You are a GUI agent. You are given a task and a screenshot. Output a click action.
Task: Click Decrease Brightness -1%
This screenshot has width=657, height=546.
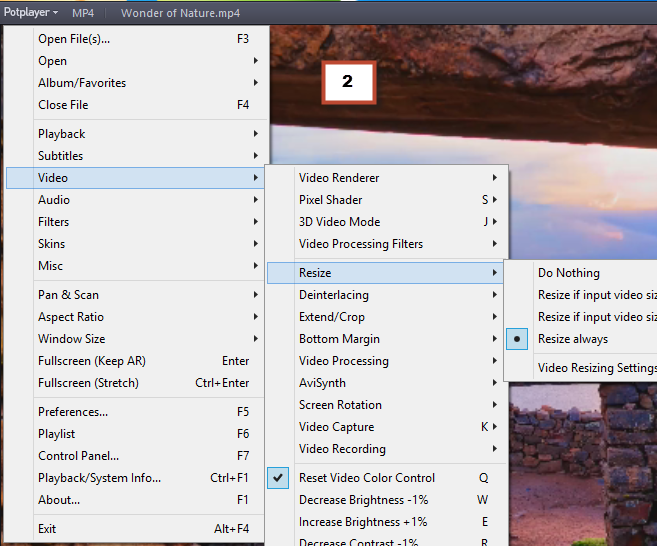pyautogui.click(x=387, y=500)
